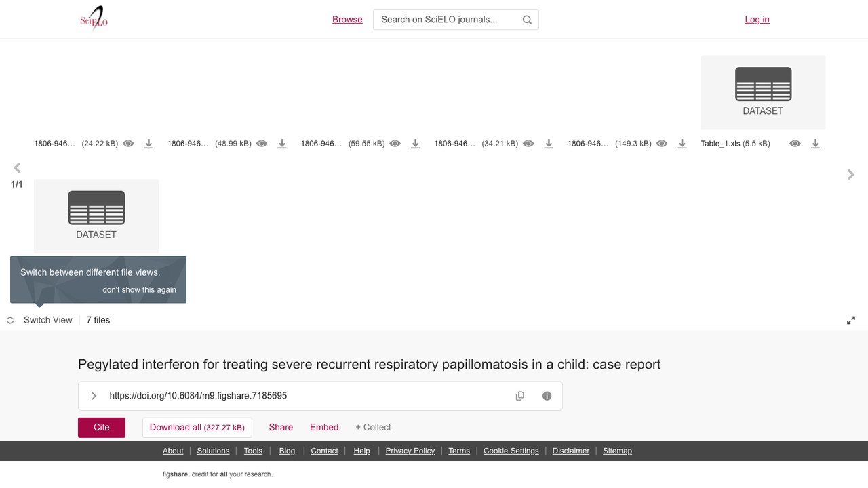Click the Log in link

click(x=757, y=20)
